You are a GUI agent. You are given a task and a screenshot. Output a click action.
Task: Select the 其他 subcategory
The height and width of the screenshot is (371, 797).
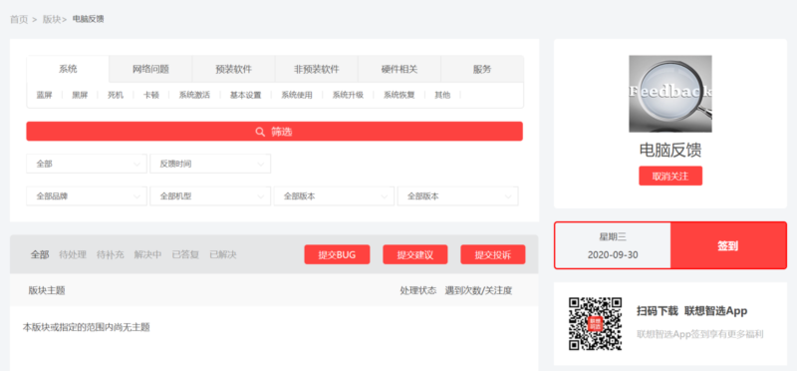point(442,95)
